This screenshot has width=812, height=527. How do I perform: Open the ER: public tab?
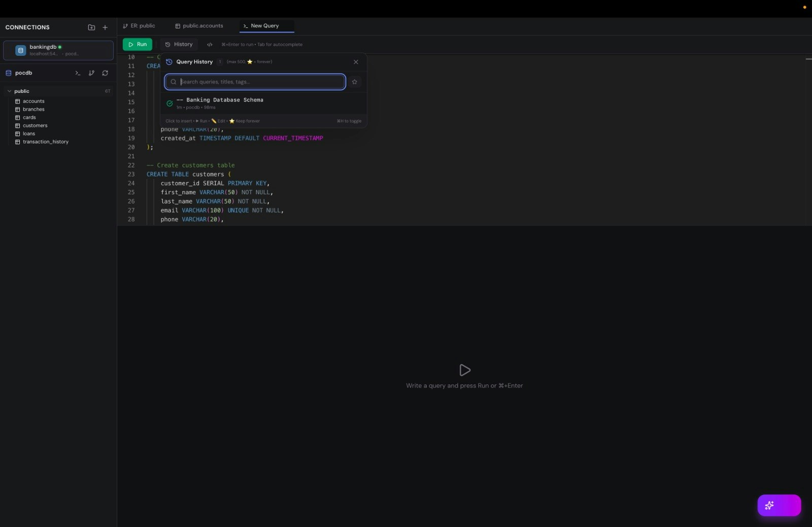(x=139, y=25)
